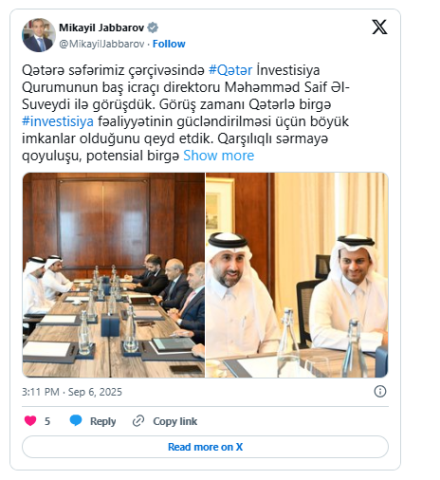
Task: Click the Mikayil Jabbarov display name
Action: click(101, 27)
